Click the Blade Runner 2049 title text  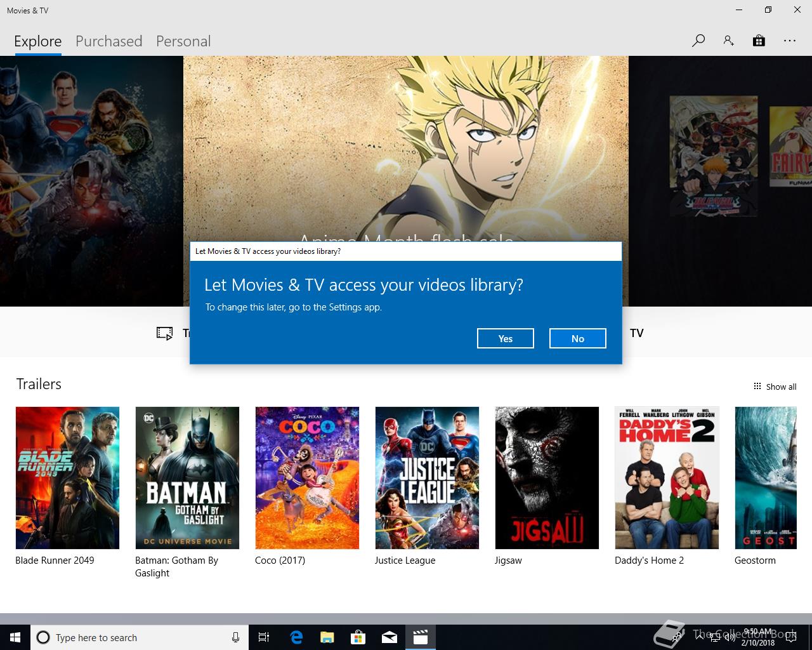[55, 560]
